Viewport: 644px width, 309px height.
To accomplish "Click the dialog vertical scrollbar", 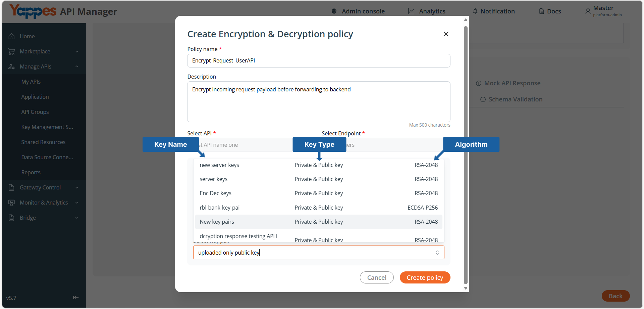I will coord(466,154).
